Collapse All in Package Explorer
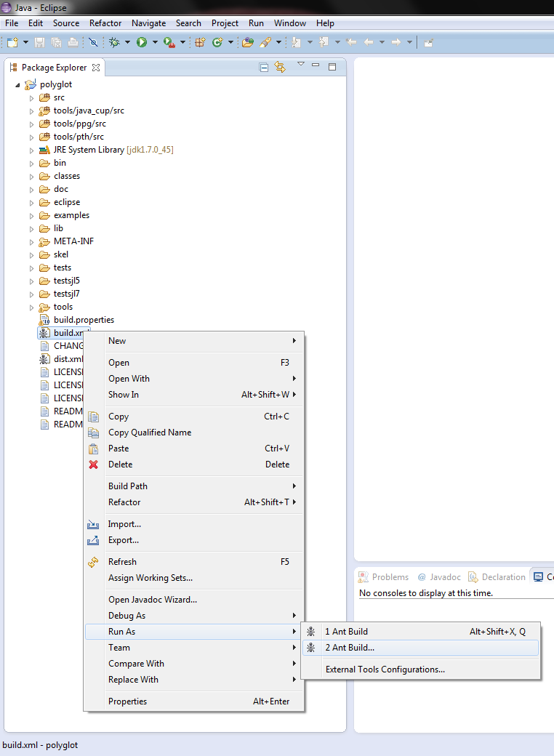This screenshot has width=554, height=756. (x=264, y=68)
